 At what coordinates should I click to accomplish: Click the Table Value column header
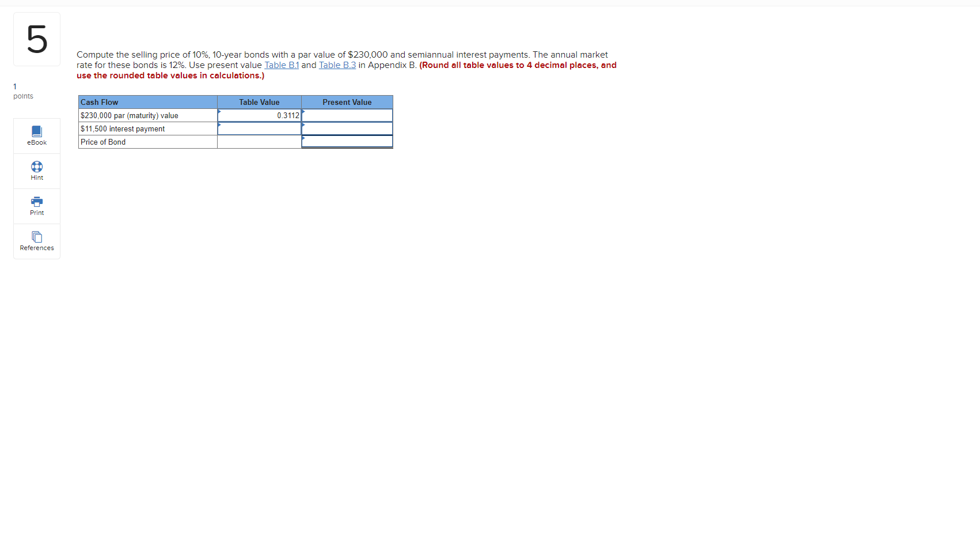tap(259, 102)
